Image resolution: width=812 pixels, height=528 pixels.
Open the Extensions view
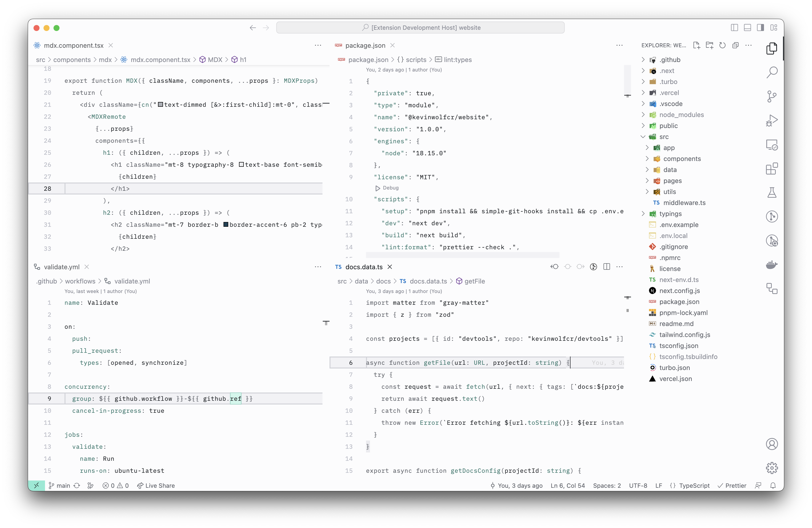coord(771,169)
